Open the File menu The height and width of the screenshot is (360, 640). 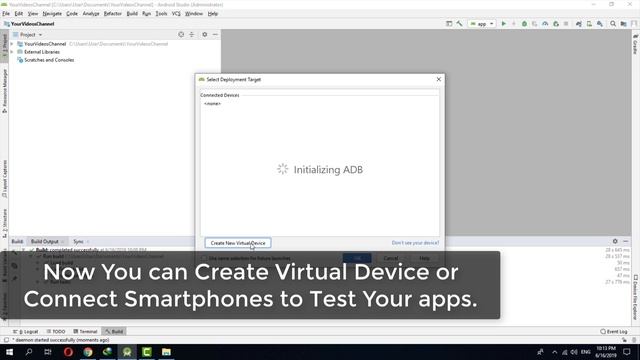[x=6, y=13]
